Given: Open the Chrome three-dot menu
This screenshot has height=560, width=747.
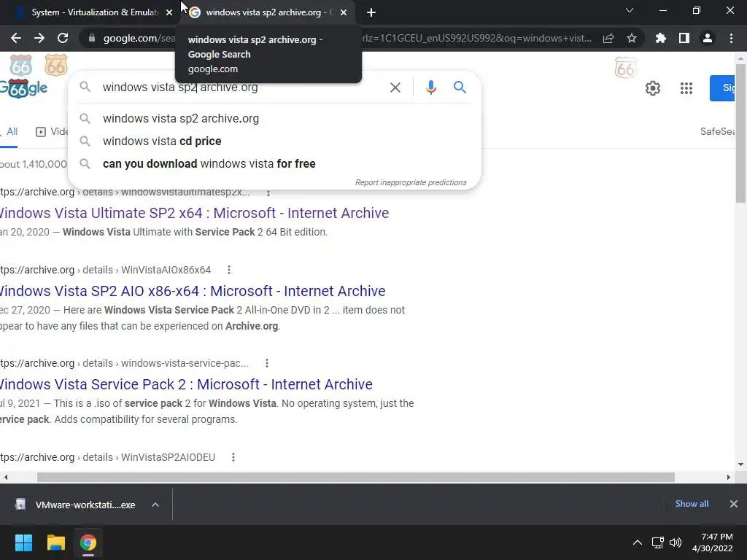Looking at the screenshot, I should 731,38.
